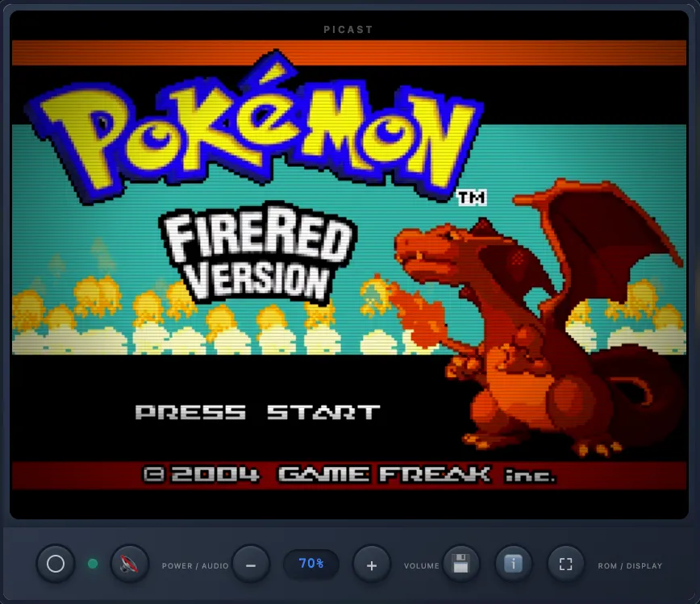700x604 pixels.
Task: Show ROM info with the info icon
Action: (514, 564)
